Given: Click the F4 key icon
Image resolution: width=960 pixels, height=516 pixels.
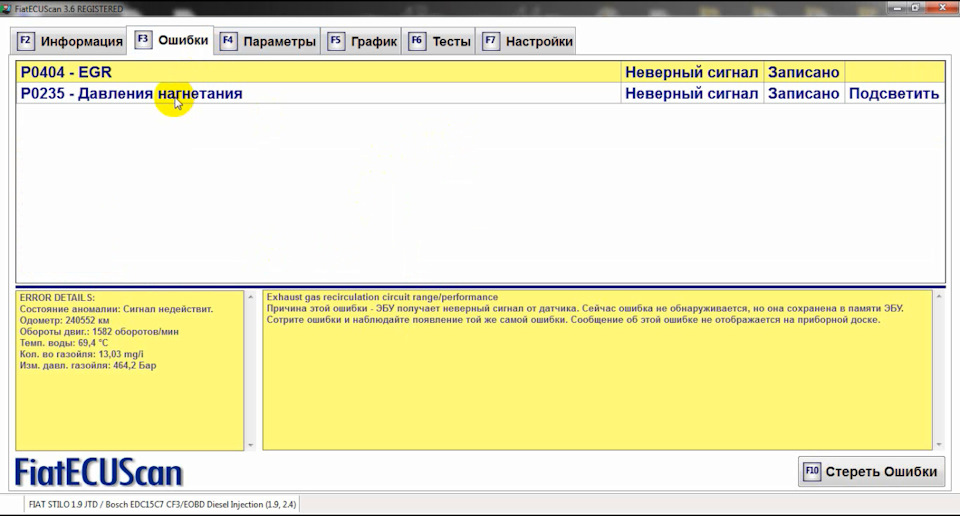Looking at the screenshot, I should click(228, 41).
